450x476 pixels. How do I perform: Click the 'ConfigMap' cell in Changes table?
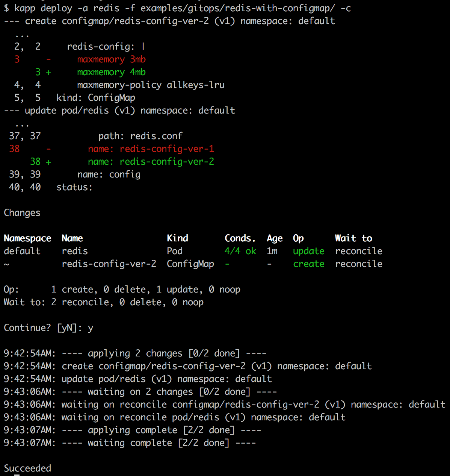click(x=190, y=264)
